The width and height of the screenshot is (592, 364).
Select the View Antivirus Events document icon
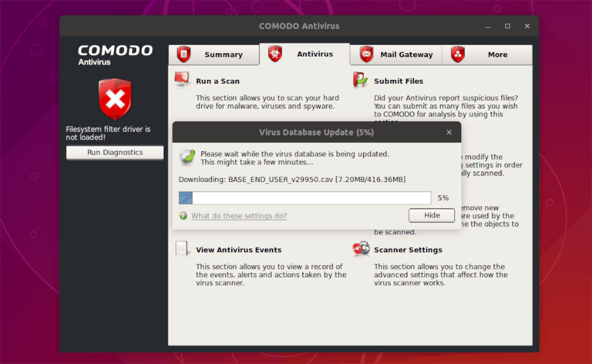181,249
